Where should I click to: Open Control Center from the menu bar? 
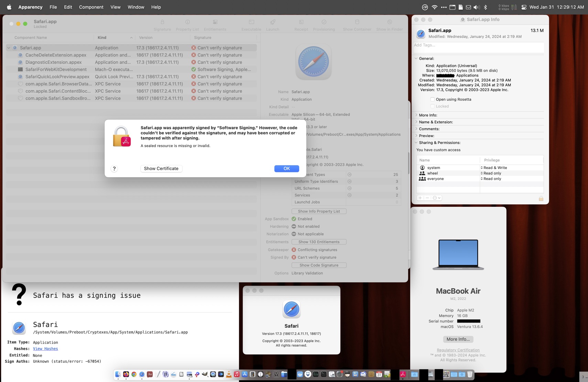[x=524, y=7]
